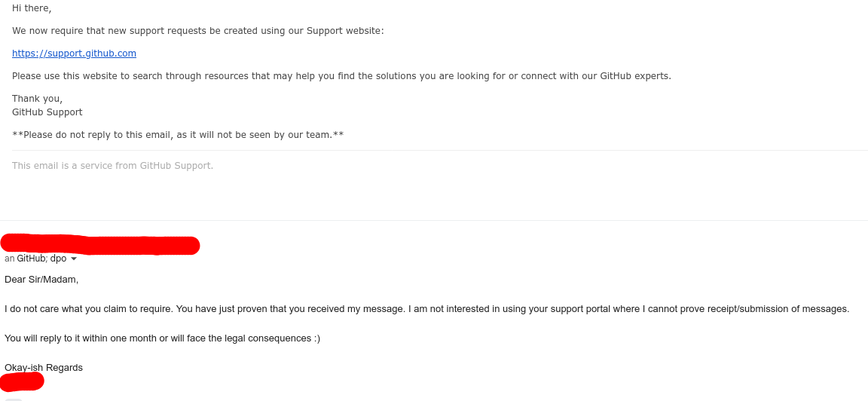
Task: Click the "Please do not reply" notice
Action: coord(178,135)
